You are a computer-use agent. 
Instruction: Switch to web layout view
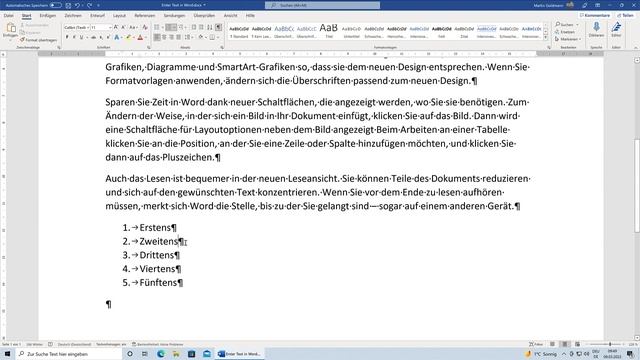577,344
